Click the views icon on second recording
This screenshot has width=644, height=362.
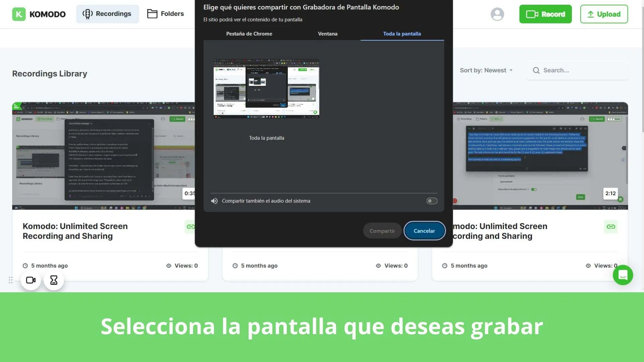tap(378, 265)
